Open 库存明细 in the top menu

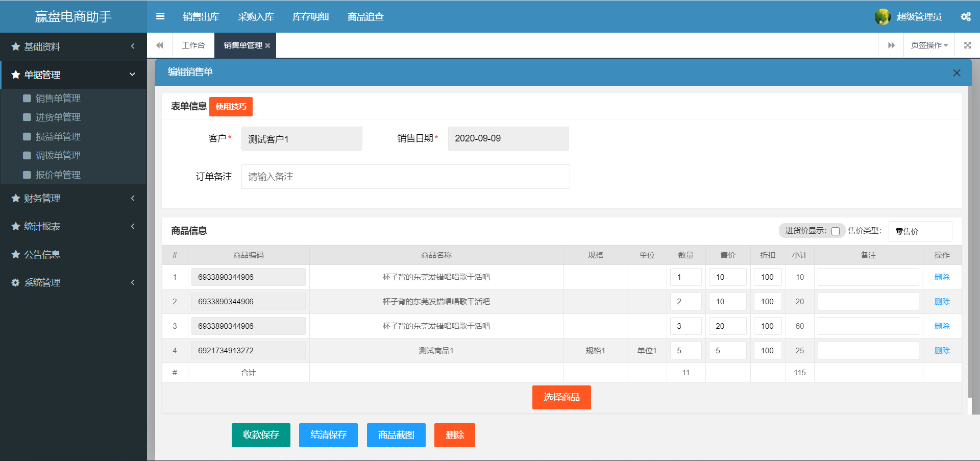[310, 17]
